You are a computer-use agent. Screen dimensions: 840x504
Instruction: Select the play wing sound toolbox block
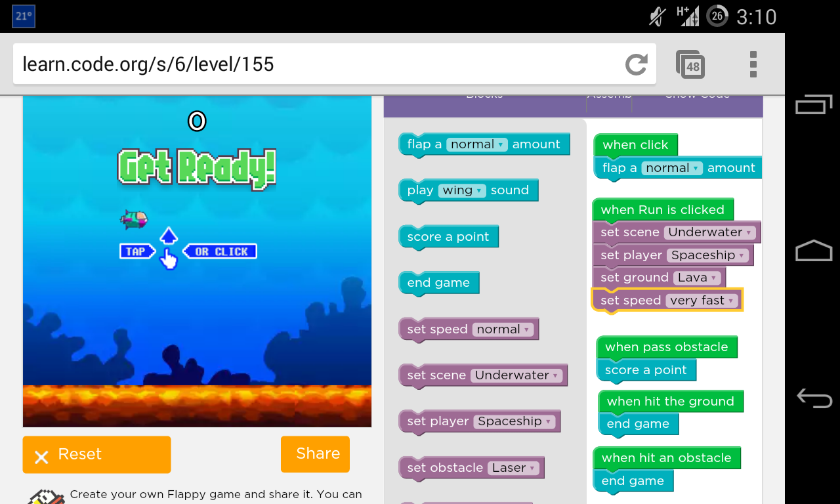click(469, 190)
